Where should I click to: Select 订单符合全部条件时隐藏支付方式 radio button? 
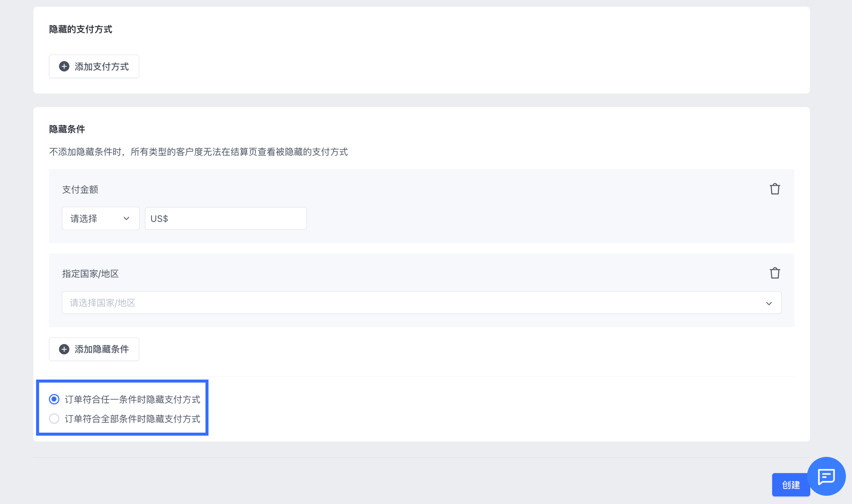point(54,418)
